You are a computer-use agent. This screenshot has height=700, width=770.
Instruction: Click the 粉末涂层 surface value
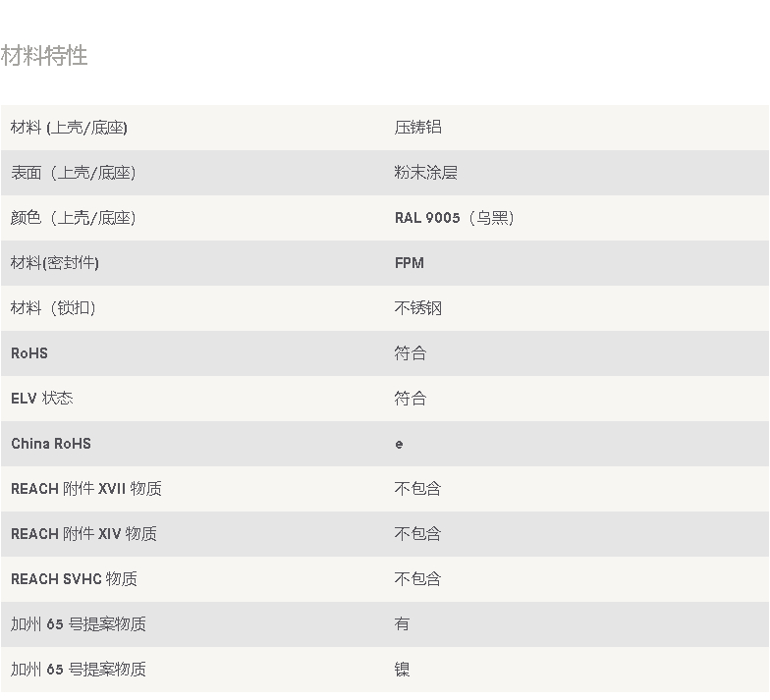425,173
